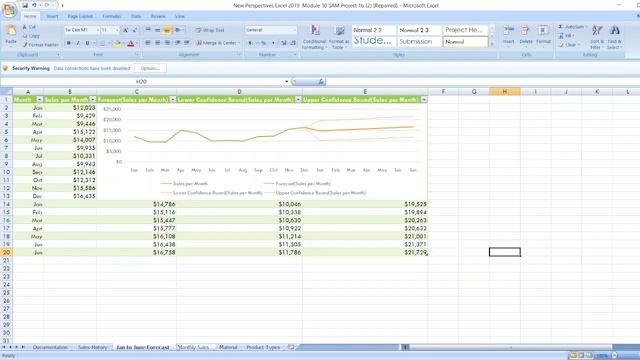Switch to the Insert ribbon tab
The height and width of the screenshot is (360, 640).
pyautogui.click(x=52, y=16)
